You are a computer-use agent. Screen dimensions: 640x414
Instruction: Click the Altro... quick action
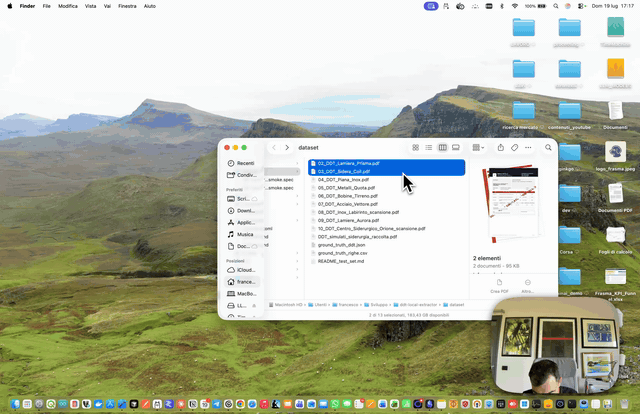pos(527,286)
